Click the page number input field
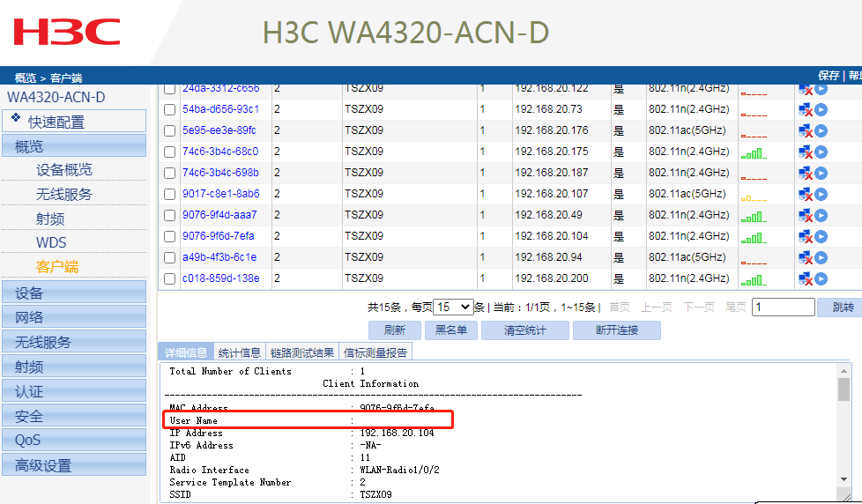 pos(783,308)
